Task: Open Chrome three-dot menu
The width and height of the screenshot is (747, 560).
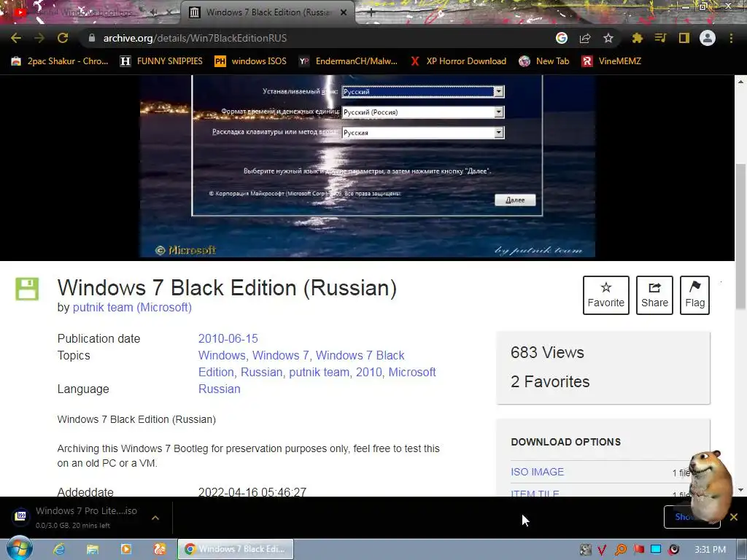Action: click(731, 38)
